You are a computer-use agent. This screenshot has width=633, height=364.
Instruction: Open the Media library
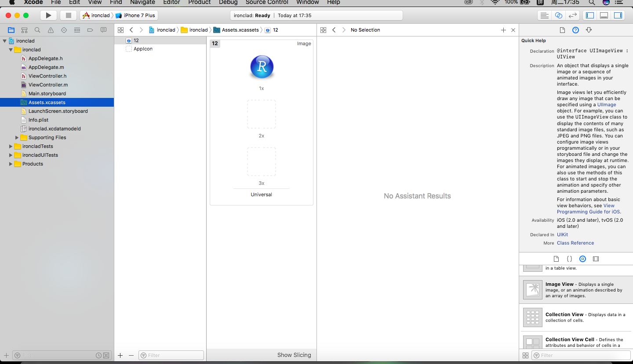[596, 259]
